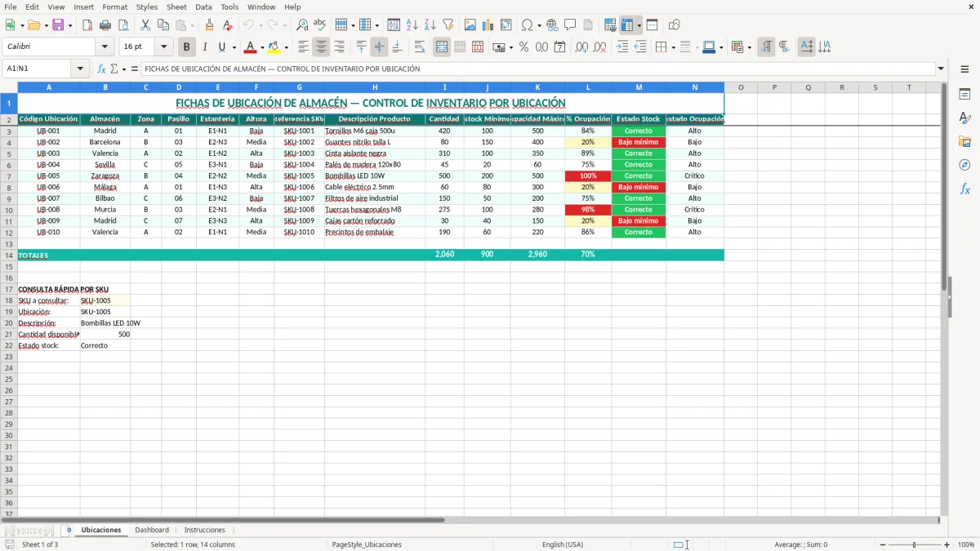Click Increase Indent icon
Screen dimensions: 980x551
coord(622,47)
